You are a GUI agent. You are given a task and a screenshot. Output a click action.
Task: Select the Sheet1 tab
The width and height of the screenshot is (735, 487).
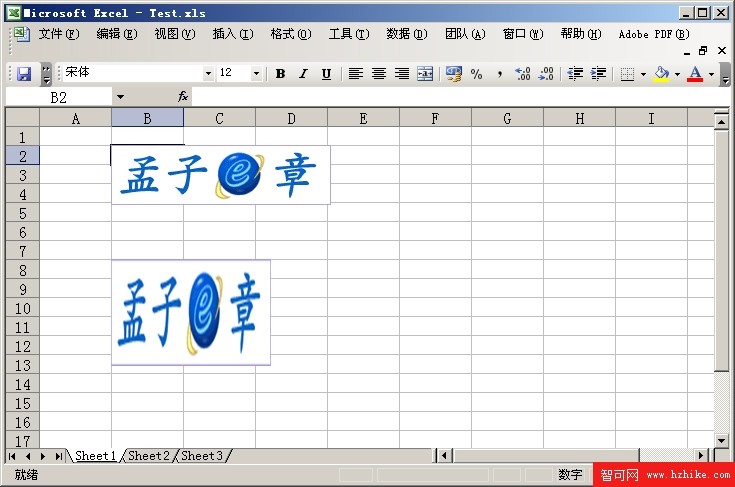pyautogui.click(x=95, y=456)
